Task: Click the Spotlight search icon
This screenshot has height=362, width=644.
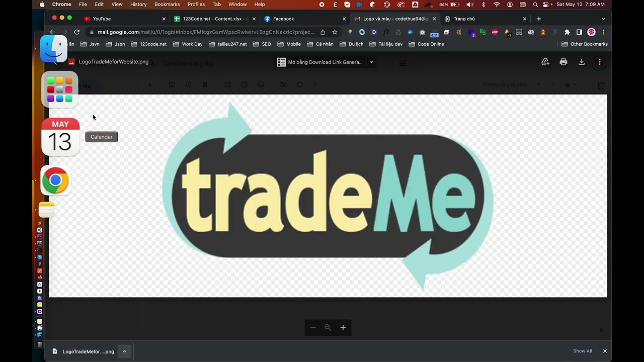Action: [x=535, y=4]
